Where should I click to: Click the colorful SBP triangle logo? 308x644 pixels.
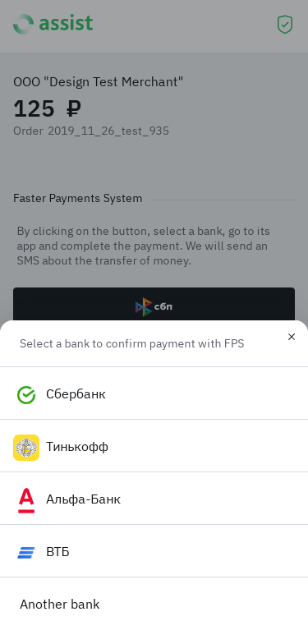[144, 307]
